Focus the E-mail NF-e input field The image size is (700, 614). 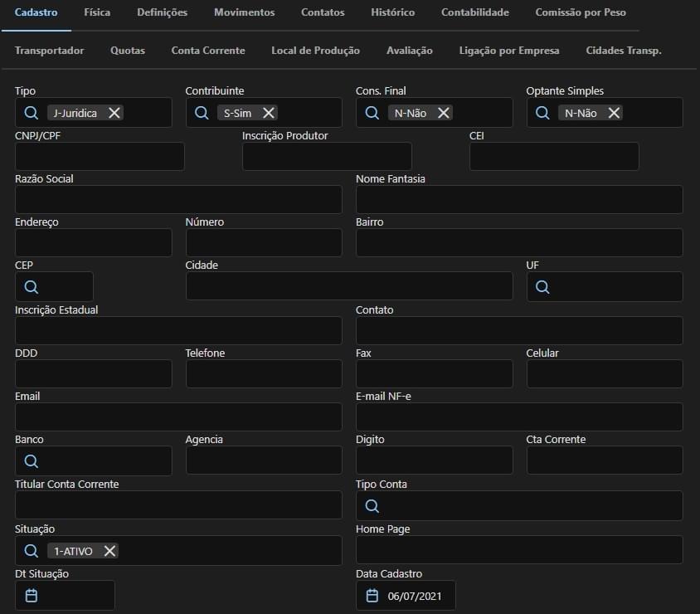[519, 417]
